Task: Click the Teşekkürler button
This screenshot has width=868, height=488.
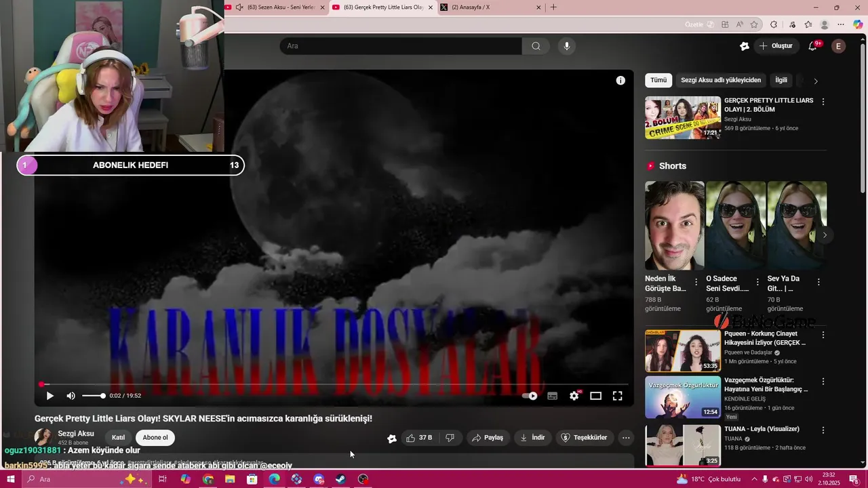Action: pos(584,438)
